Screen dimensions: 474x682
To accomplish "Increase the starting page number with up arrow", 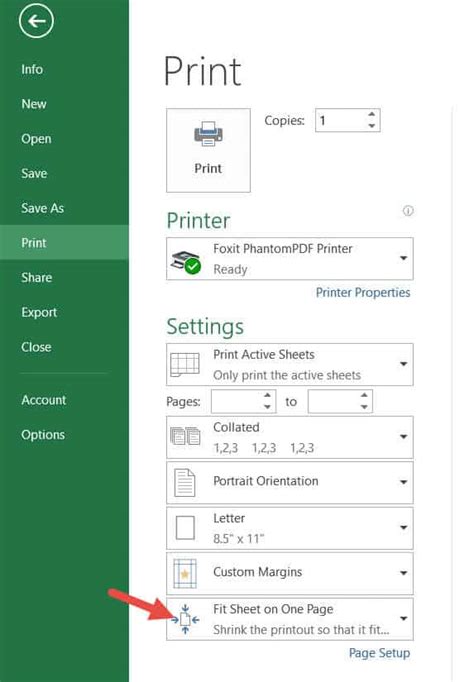I will pyautogui.click(x=267, y=395).
